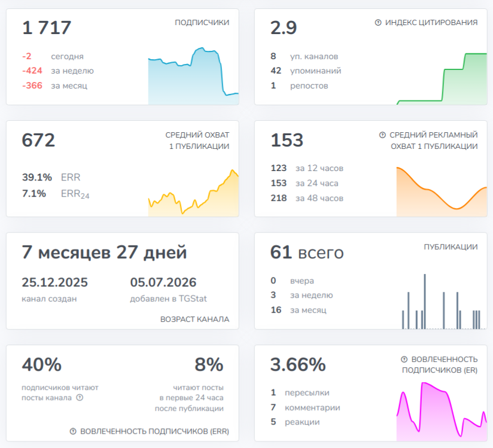Click '5 реакции' row
The image size is (493, 448).
pyautogui.click(x=295, y=422)
